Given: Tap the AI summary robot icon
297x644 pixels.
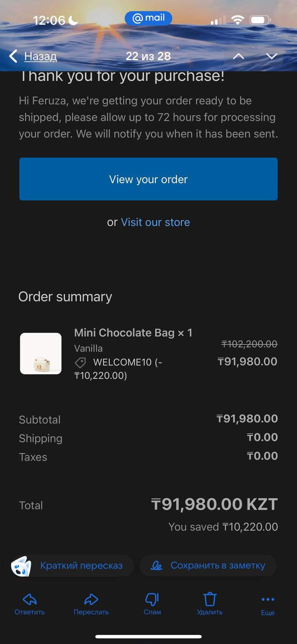Looking at the screenshot, I should (21, 566).
